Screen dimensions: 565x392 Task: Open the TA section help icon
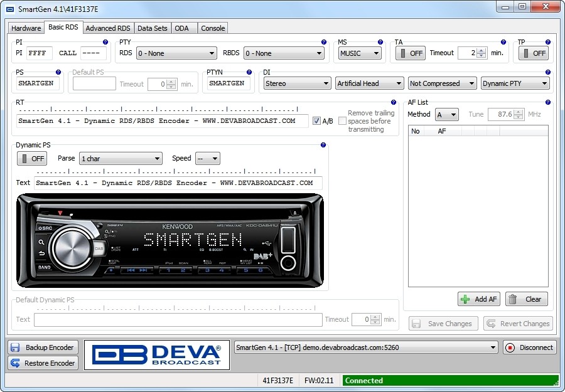click(503, 42)
